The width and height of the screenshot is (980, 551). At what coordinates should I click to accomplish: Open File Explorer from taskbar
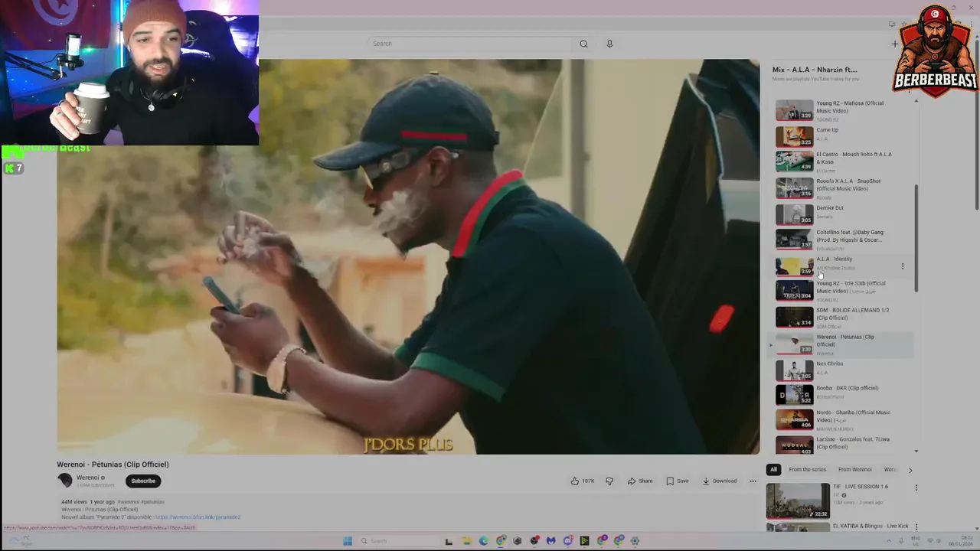pyautogui.click(x=465, y=541)
